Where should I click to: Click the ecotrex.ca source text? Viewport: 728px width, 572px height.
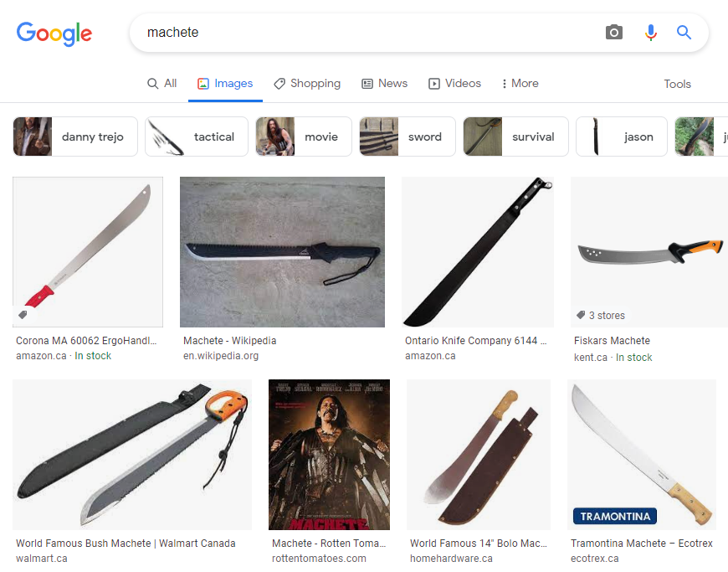click(x=595, y=559)
